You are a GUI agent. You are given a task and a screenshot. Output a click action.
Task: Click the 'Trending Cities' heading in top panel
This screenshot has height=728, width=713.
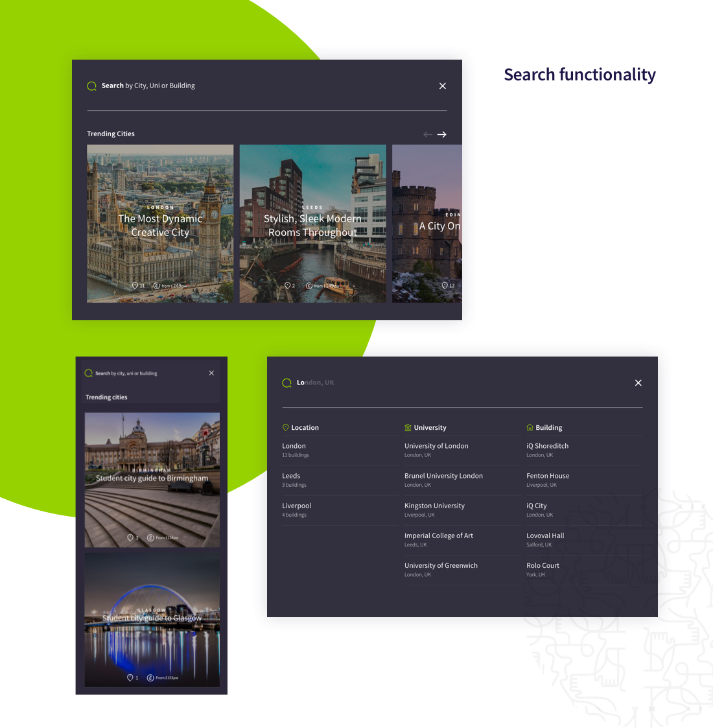pos(110,134)
